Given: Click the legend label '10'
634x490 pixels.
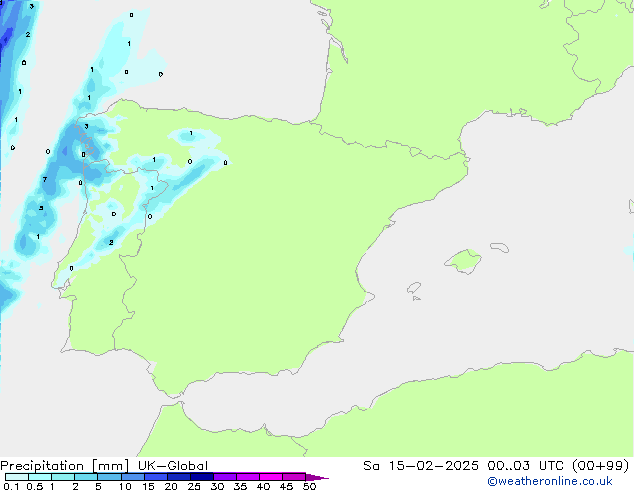Looking at the screenshot, I should (125, 486).
